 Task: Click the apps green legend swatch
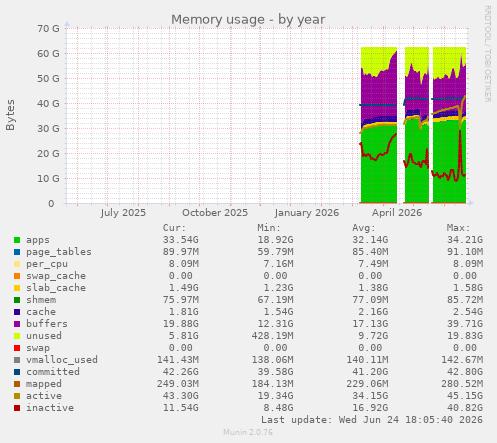coord(17,240)
